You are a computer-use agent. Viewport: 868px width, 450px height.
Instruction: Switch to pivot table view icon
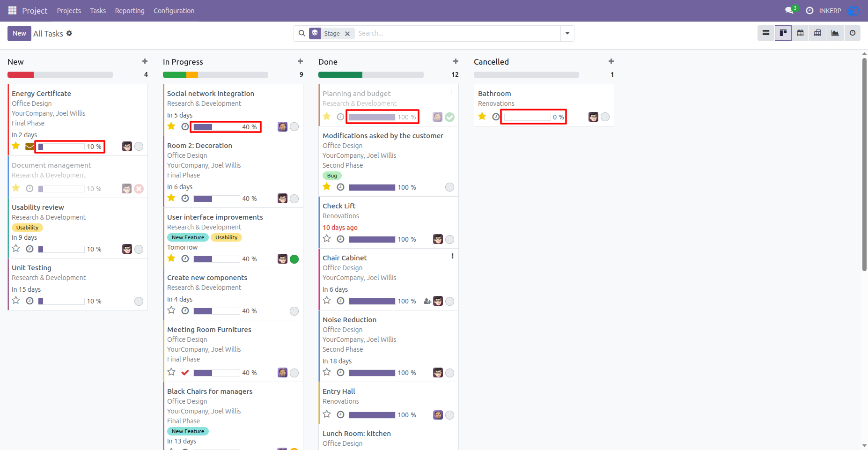point(817,33)
